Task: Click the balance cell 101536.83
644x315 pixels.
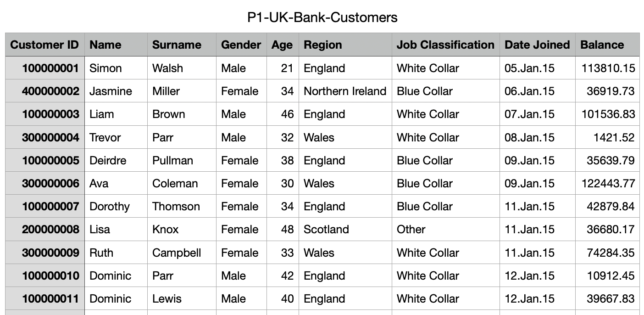Action: pos(608,114)
